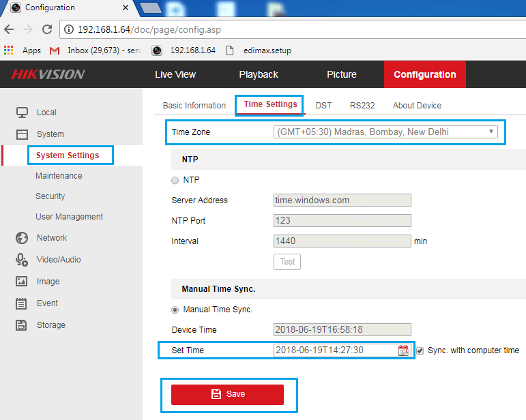The width and height of the screenshot is (526, 420).
Task: Switch to the DST tab
Action: pyautogui.click(x=323, y=106)
